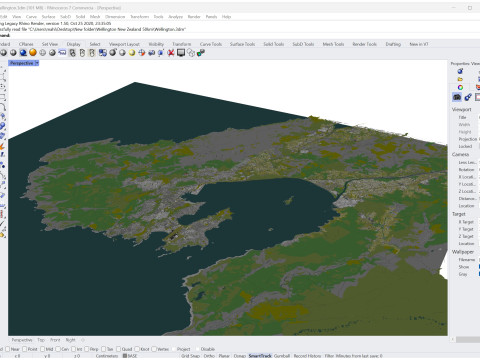
Task: Click the overlapping wire cubes toolbar icon
Action: [x=191, y=53]
